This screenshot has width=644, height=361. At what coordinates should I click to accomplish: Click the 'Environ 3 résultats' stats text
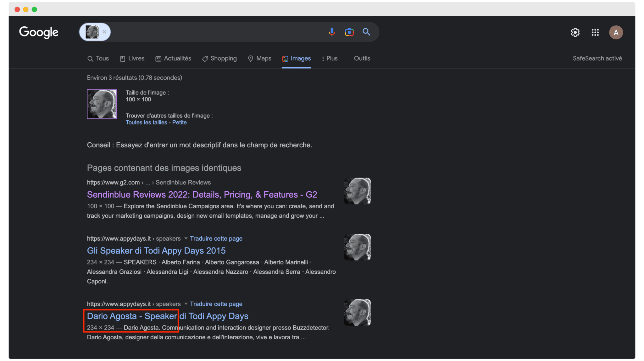coord(135,78)
